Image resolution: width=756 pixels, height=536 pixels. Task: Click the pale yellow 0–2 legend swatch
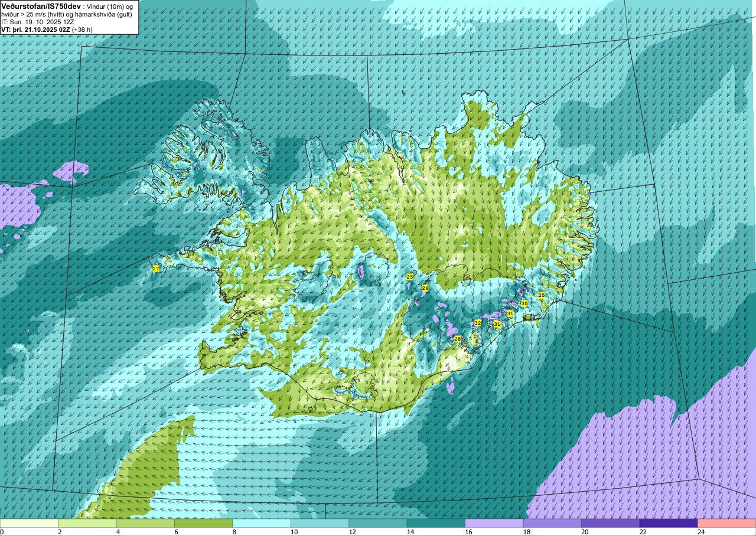tap(30, 523)
